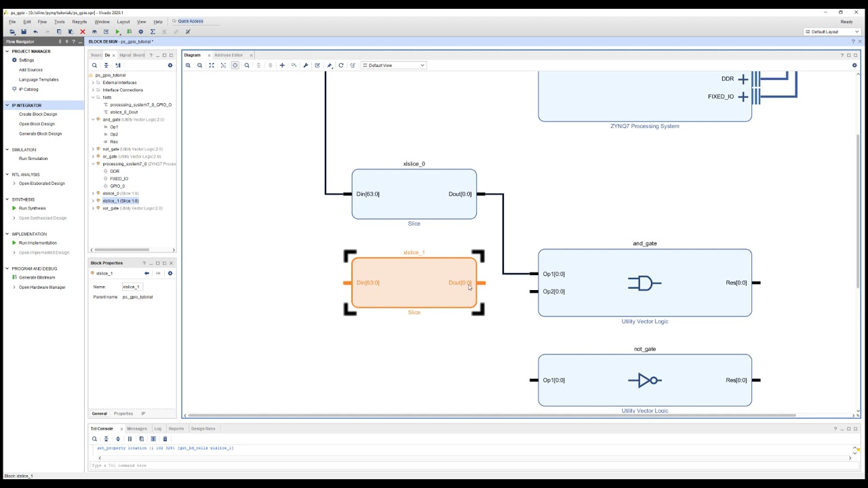
Task: Collapse the Nets tree node
Action: pos(93,98)
